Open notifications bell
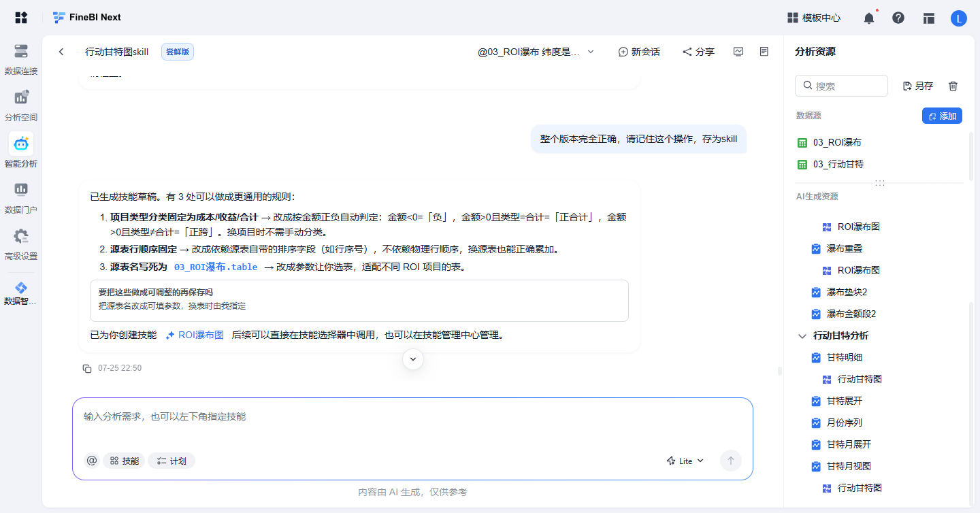Image resolution: width=980 pixels, height=513 pixels. pos(869,18)
